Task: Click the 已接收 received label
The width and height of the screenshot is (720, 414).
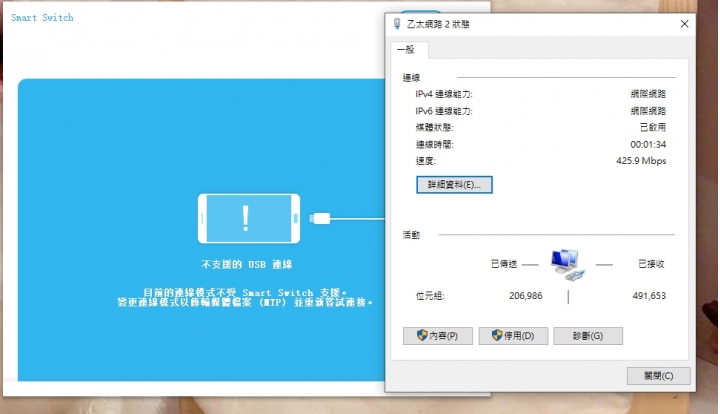Action: coord(651,264)
